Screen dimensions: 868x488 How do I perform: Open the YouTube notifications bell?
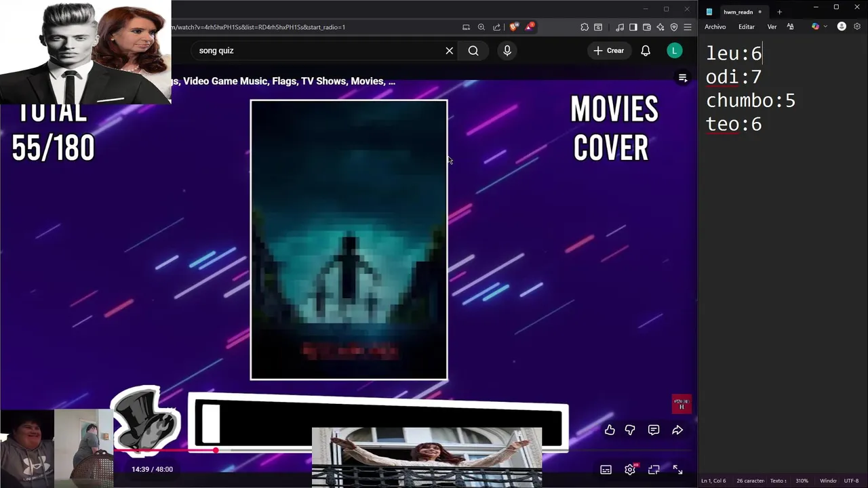coord(646,51)
